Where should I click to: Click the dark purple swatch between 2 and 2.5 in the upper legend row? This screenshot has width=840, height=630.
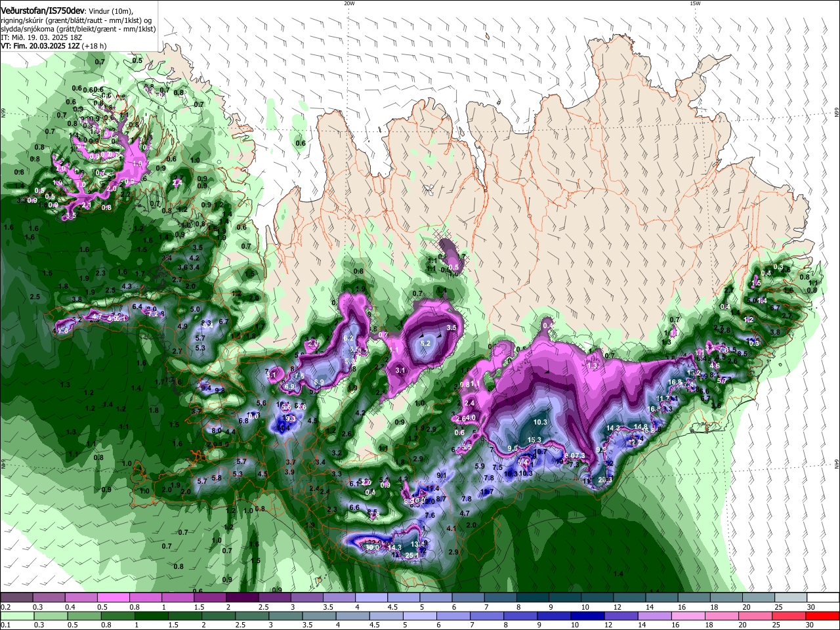tap(242, 598)
